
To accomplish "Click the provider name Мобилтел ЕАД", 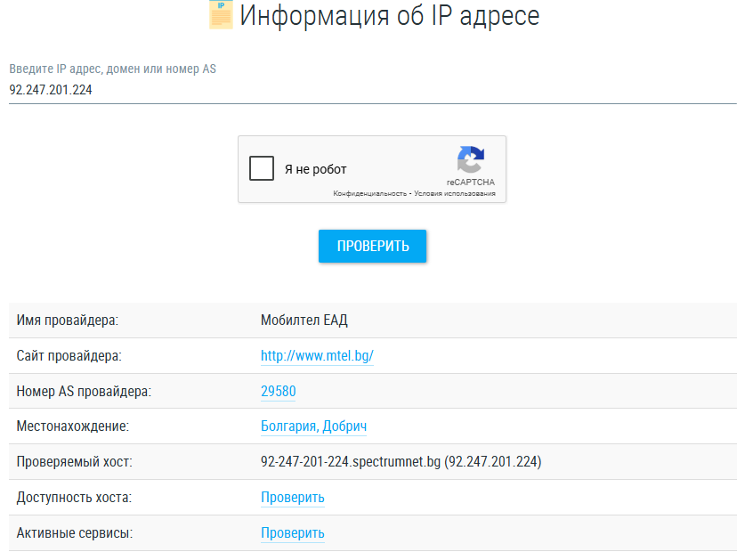I will [304, 321].
